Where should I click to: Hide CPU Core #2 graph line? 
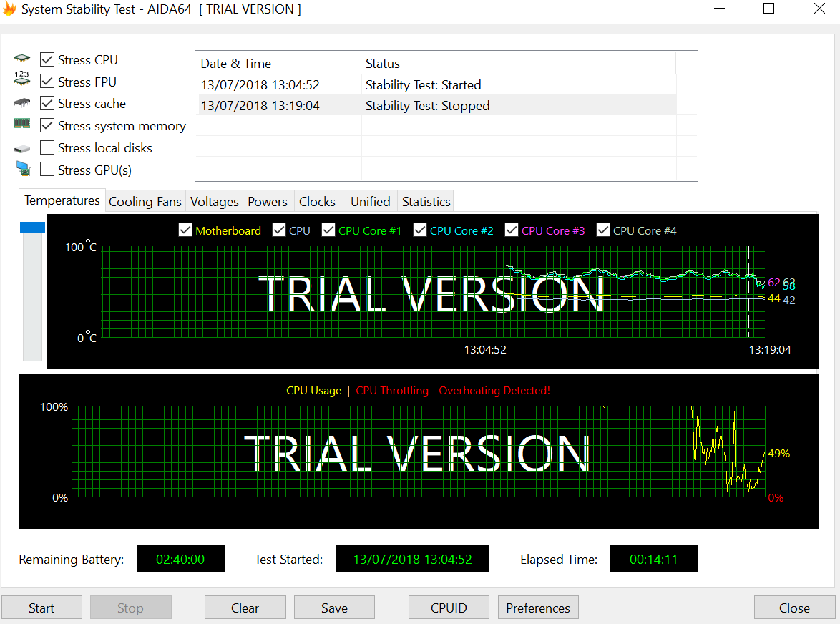[420, 230]
